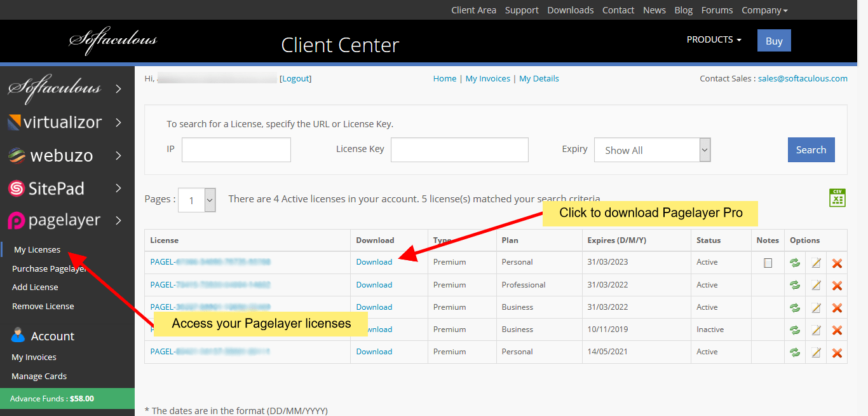Open the Pages number dropdown
Image resolution: width=868 pixels, height=416 pixels.
[x=197, y=200]
